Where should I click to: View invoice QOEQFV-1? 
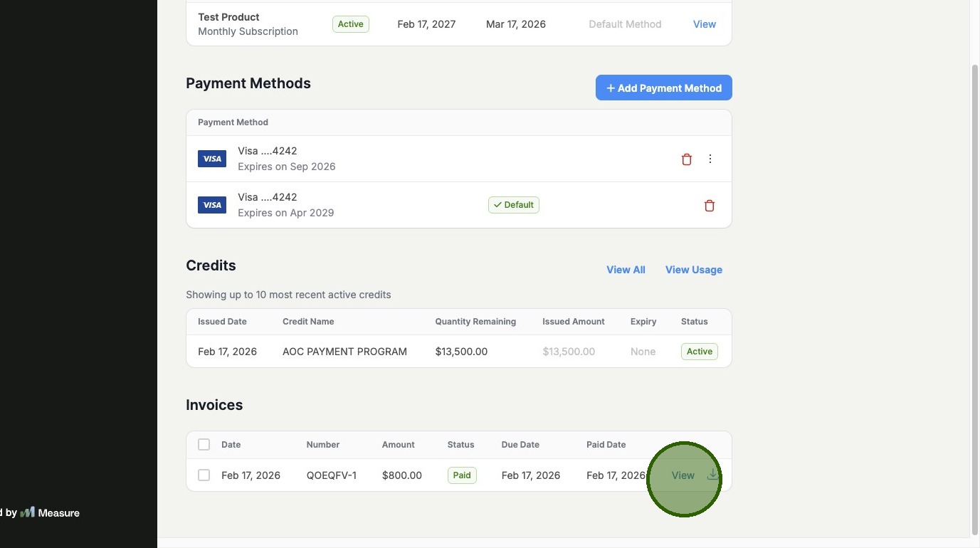(683, 475)
